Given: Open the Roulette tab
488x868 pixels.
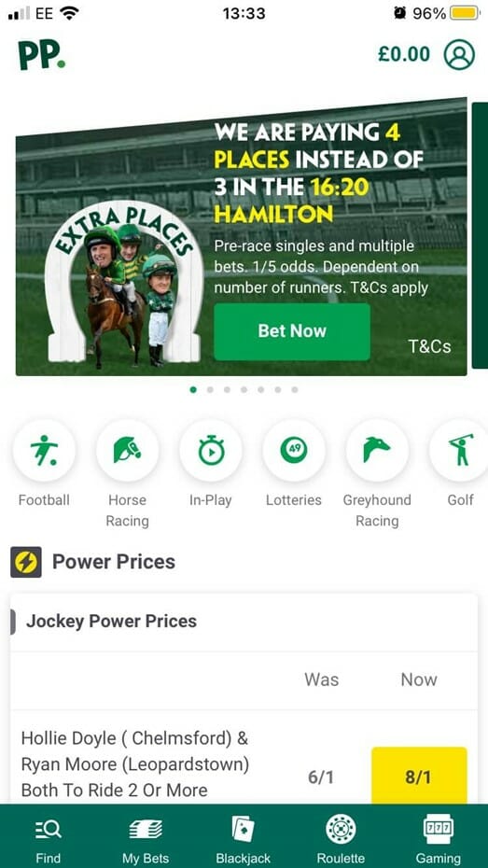Looking at the screenshot, I should coord(341,839).
